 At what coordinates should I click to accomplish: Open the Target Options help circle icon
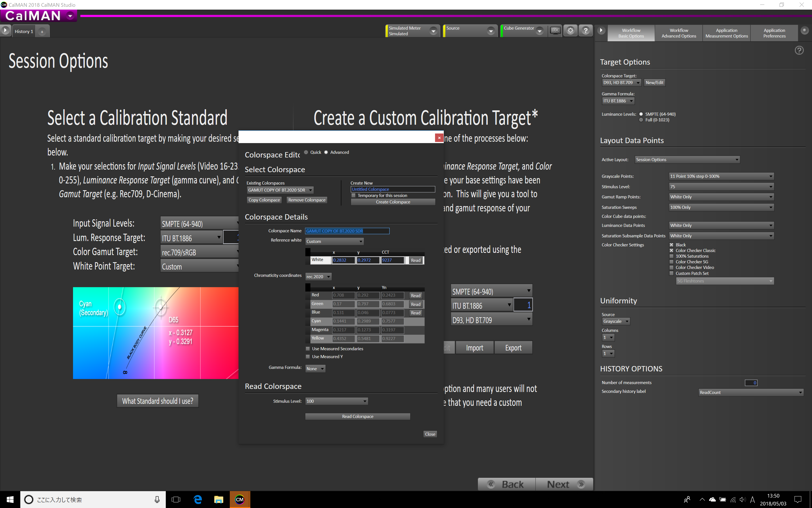tap(799, 50)
